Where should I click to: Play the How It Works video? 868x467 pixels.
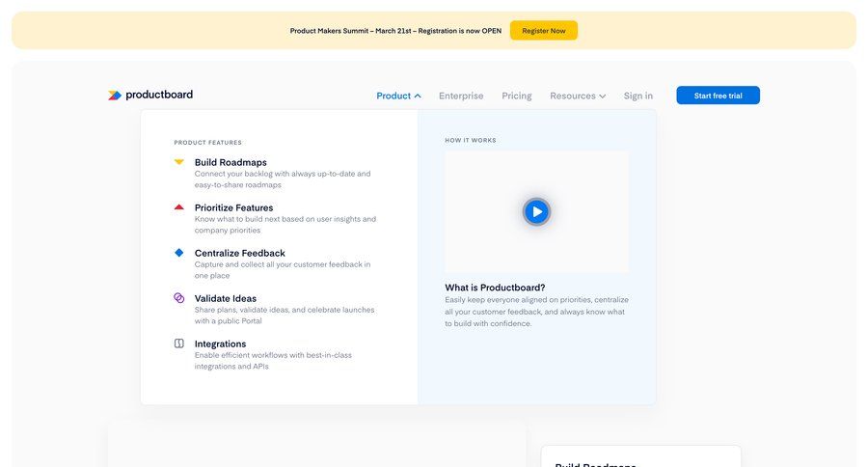(x=536, y=211)
